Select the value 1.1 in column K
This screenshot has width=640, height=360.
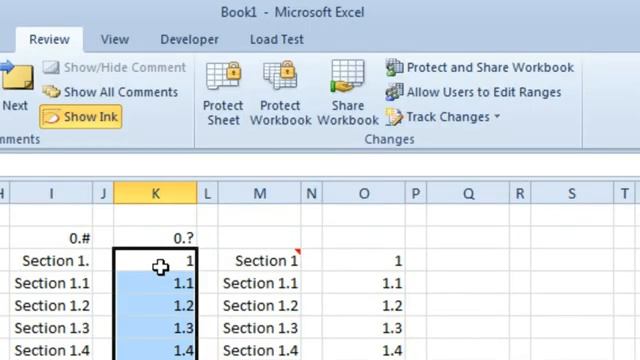(156, 283)
